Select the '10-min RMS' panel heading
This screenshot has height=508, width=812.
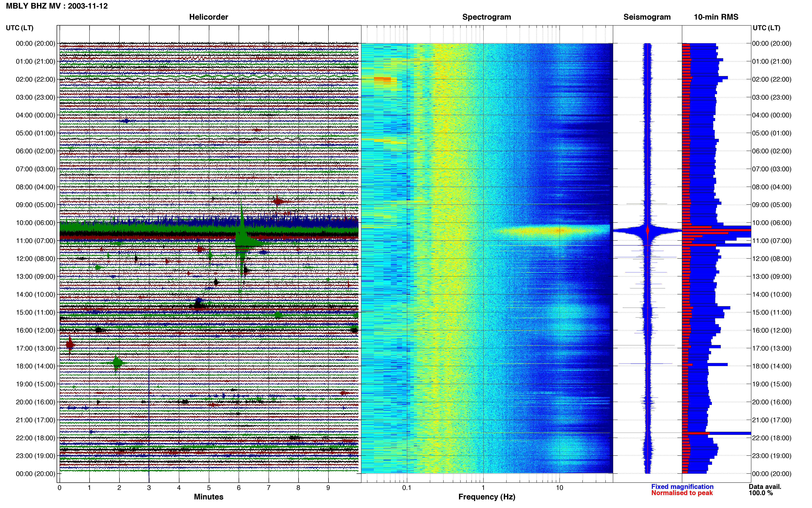click(716, 17)
